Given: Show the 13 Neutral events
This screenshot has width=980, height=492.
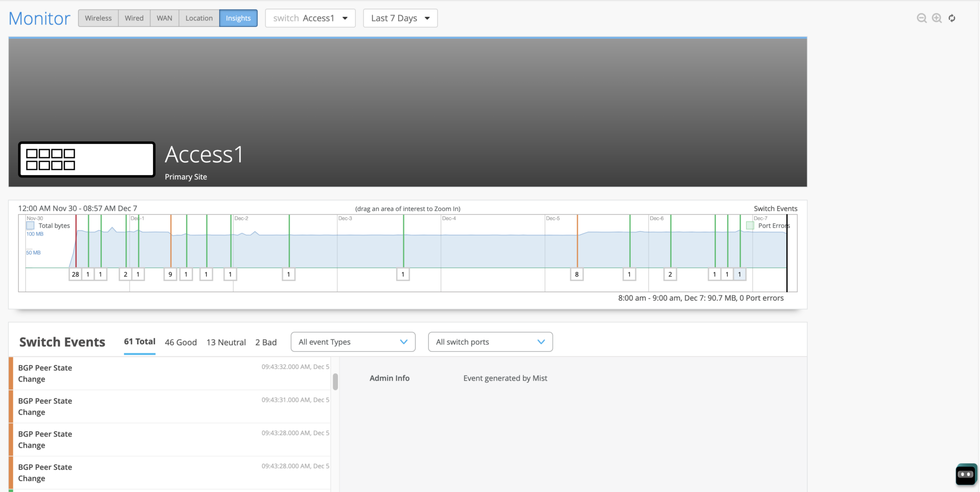Looking at the screenshot, I should pos(226,342).
